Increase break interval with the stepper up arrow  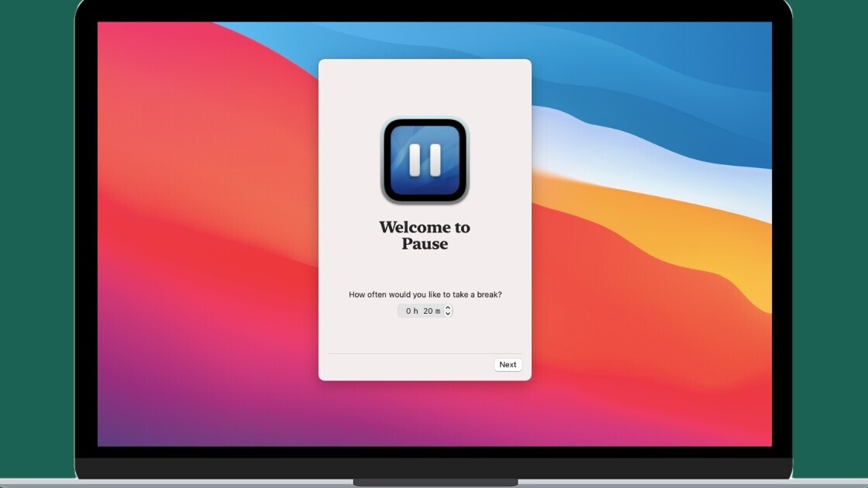[x=448, y=308]
